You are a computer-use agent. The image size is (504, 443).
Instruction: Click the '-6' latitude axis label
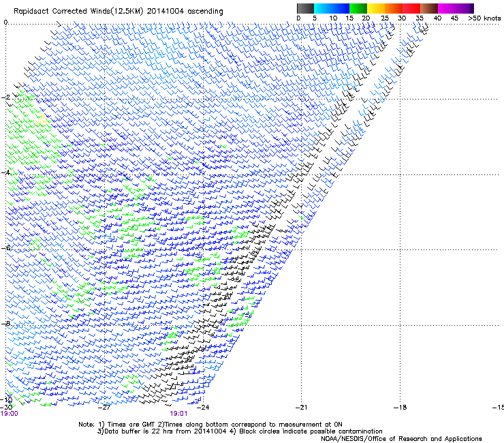pyautogui.click(x=5, y=248)
